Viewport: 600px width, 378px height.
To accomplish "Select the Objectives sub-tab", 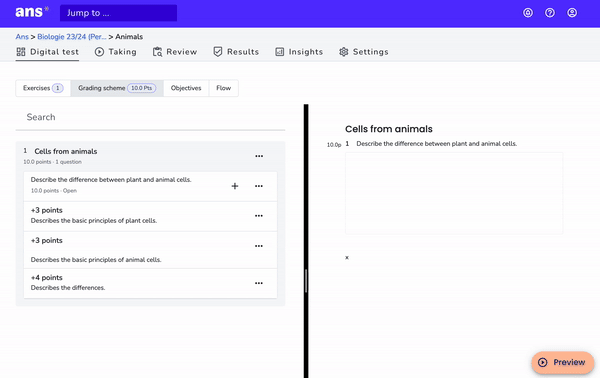I will [x=186, y=88].
